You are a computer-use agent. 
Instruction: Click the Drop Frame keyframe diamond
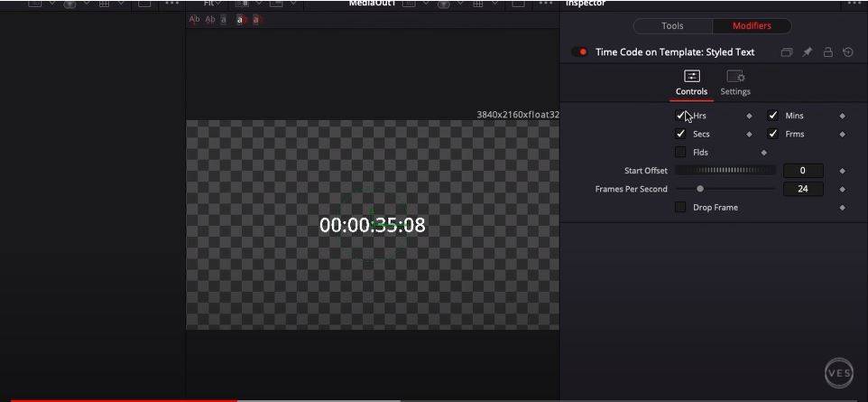point(843,208)
